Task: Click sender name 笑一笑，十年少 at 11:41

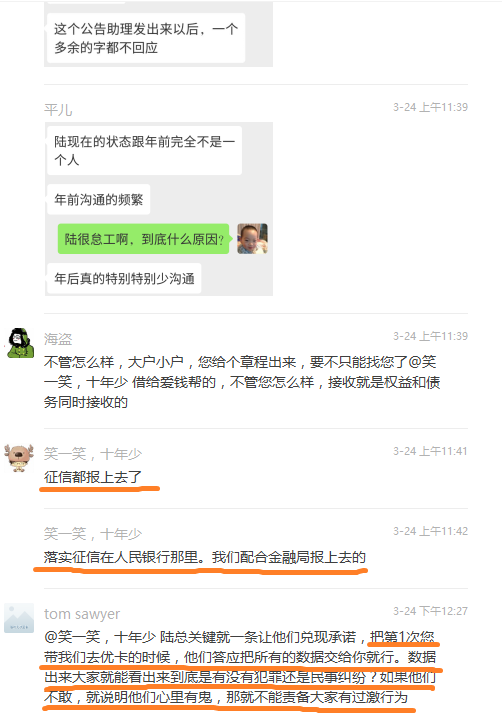Action: [93, 454]
